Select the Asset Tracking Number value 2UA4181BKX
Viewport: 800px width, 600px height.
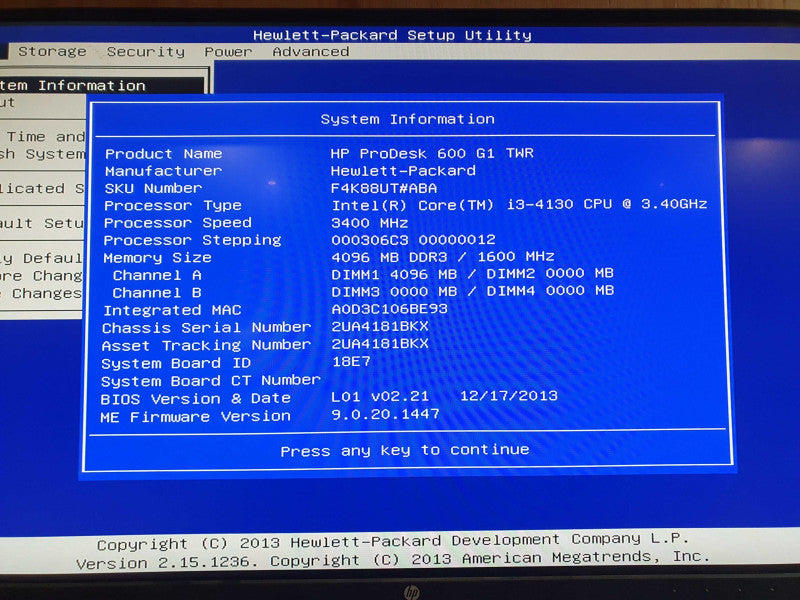tap(380, 344)
